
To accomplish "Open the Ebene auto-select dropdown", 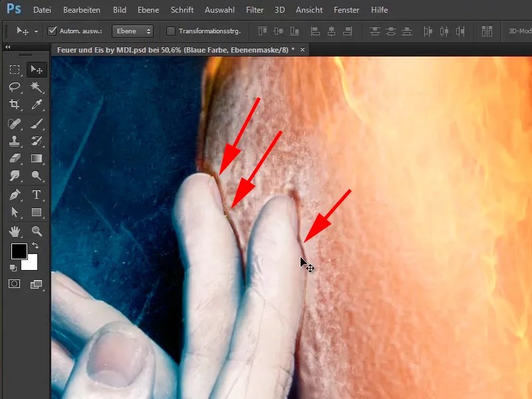I will 132,31.
